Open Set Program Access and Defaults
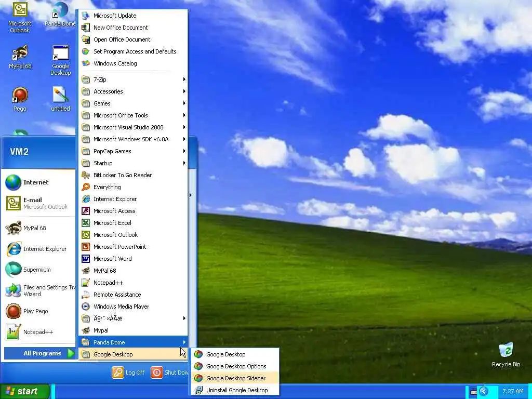Viewport: 532px width, 399px height. pos(133,51)
